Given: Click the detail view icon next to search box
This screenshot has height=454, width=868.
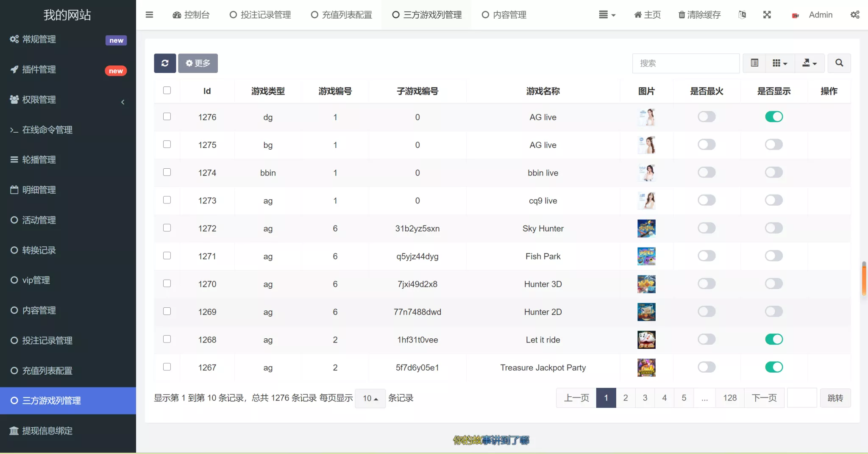Looking at the screenshot, I should [x=754, y=63].
